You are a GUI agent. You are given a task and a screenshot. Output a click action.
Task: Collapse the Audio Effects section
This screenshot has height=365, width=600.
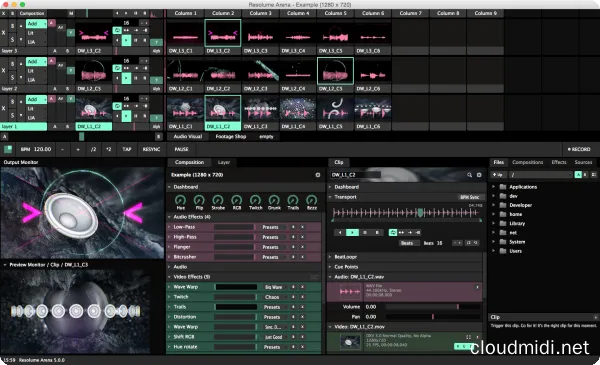(170, 217)
